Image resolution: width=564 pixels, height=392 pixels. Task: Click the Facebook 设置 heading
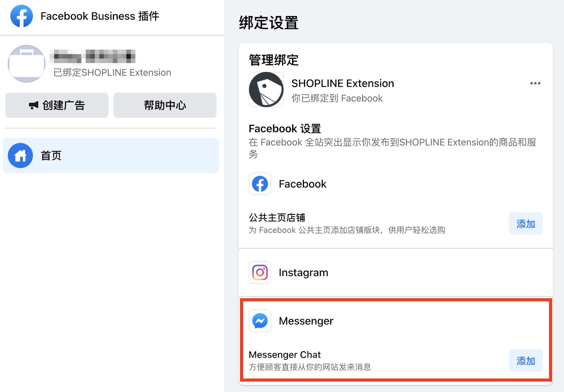click(285, 129)
